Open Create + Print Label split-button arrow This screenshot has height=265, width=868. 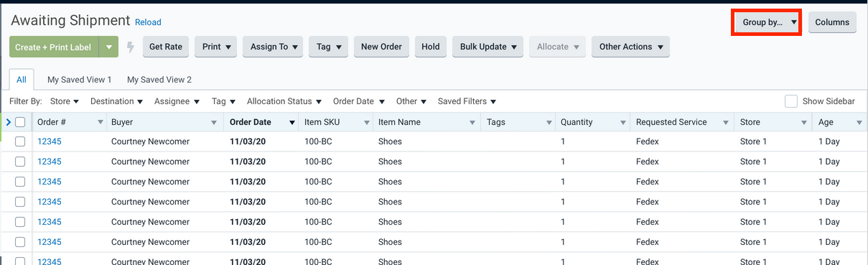[108, 47]
